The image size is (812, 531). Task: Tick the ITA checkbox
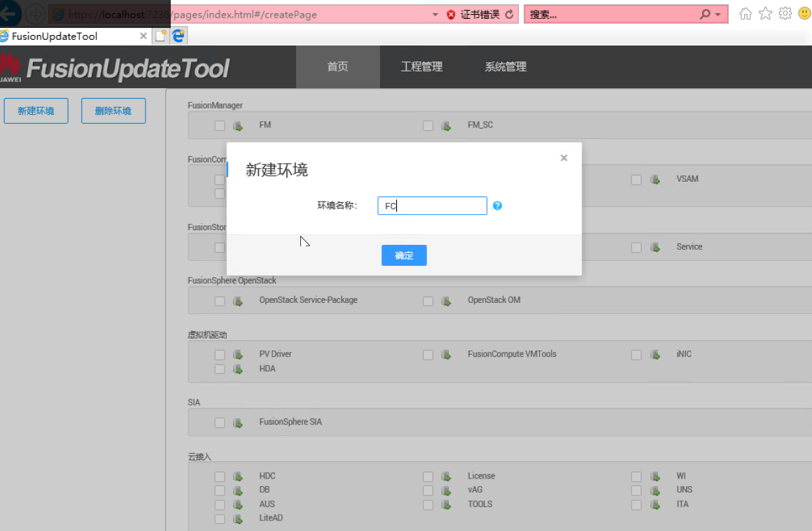636,504
